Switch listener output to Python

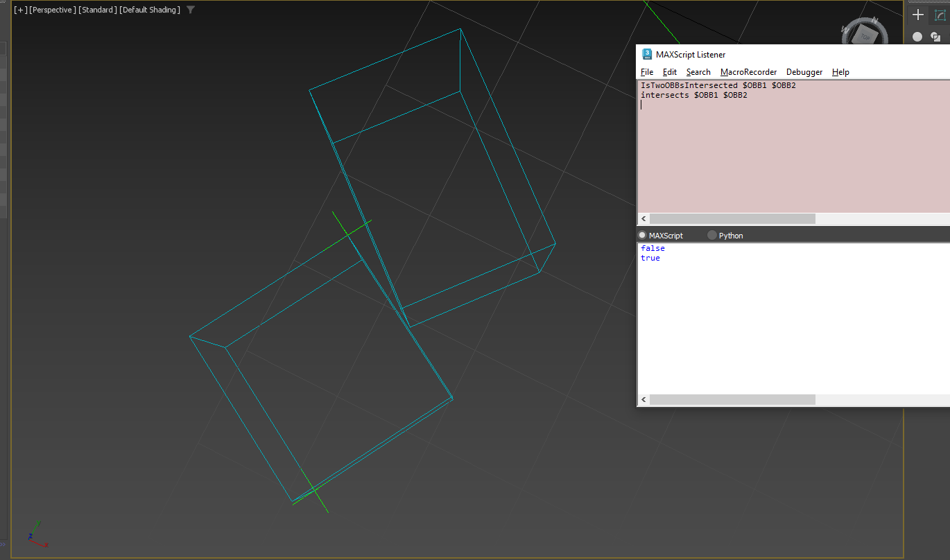coord(712,235)
